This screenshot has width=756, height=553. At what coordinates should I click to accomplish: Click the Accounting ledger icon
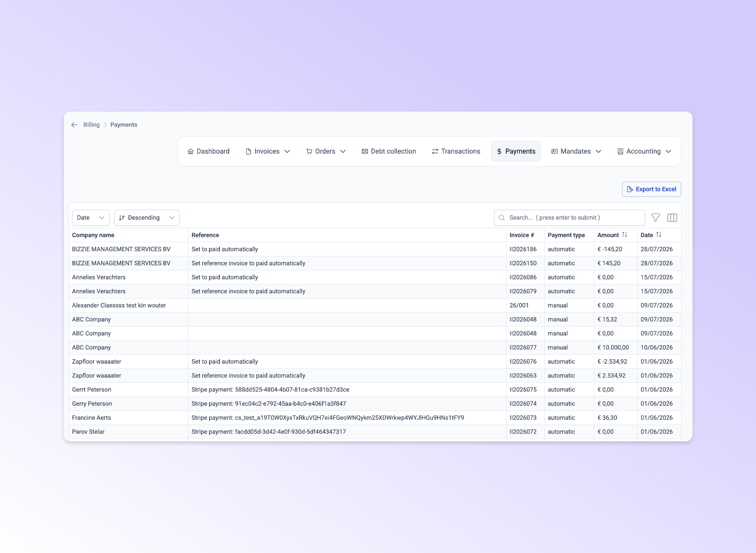620,151
